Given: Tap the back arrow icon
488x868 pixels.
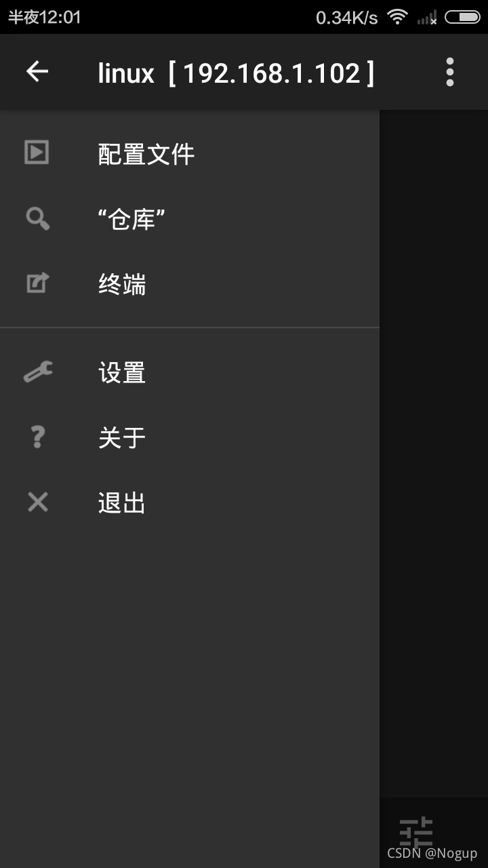Looking at the screenshot, I should (x=37, y=71).
